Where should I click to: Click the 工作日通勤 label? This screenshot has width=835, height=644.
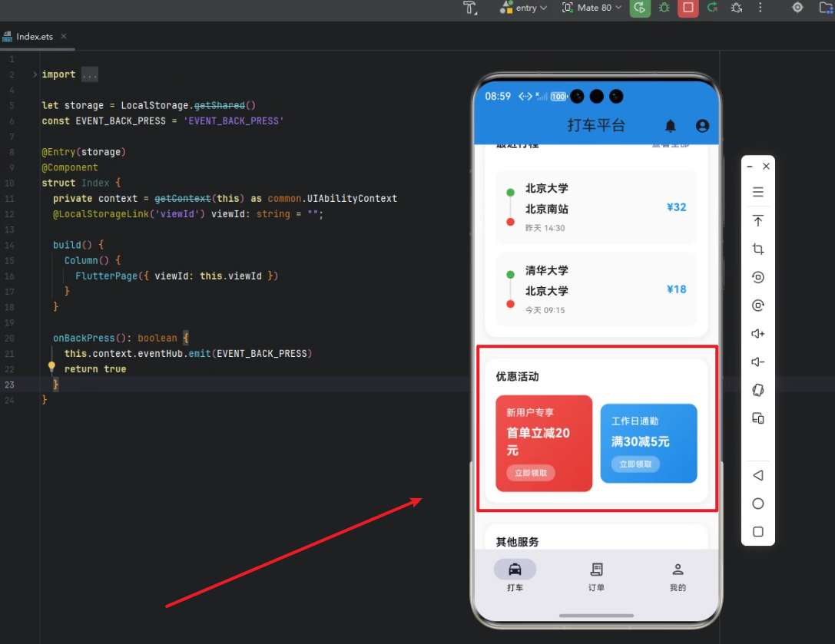click(635, 421)
